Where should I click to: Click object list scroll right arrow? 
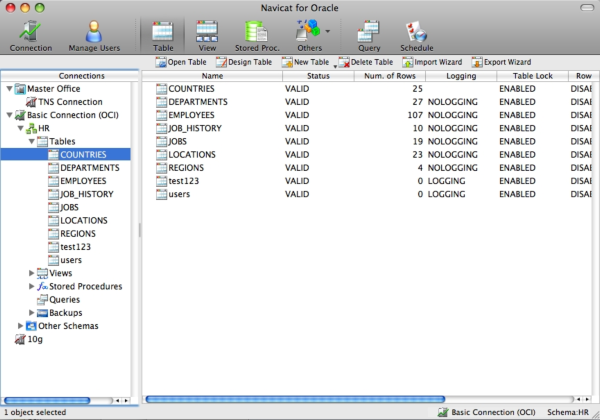click(587, 399)
